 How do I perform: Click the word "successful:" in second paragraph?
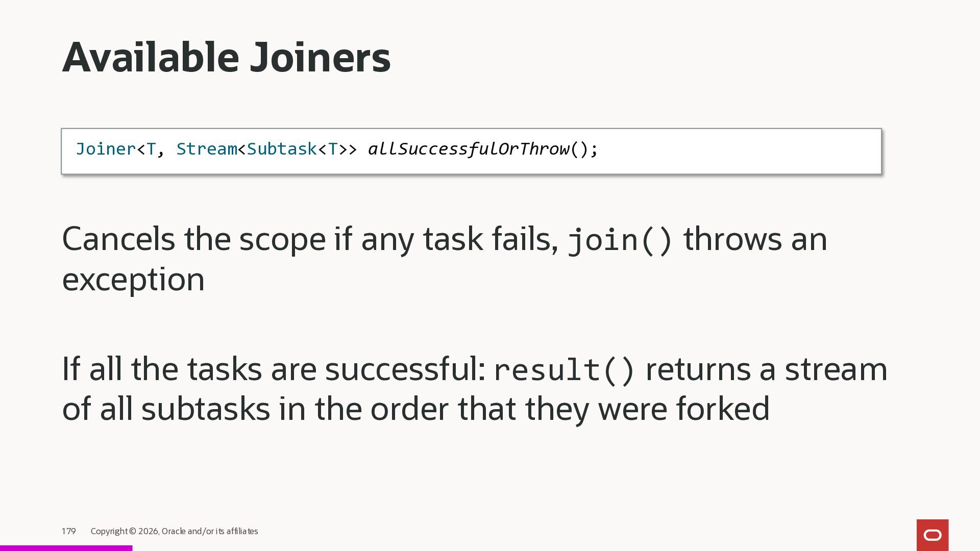(405, 369)
